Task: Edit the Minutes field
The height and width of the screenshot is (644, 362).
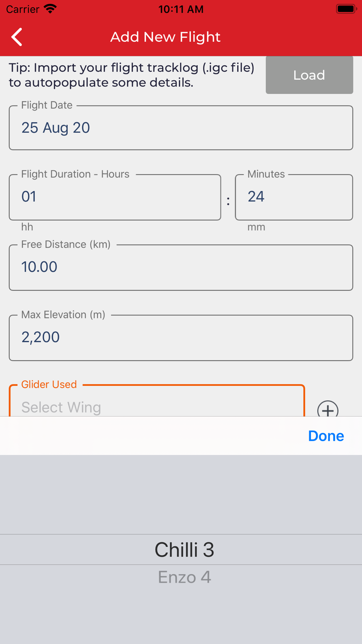Action: click(294, 197)
